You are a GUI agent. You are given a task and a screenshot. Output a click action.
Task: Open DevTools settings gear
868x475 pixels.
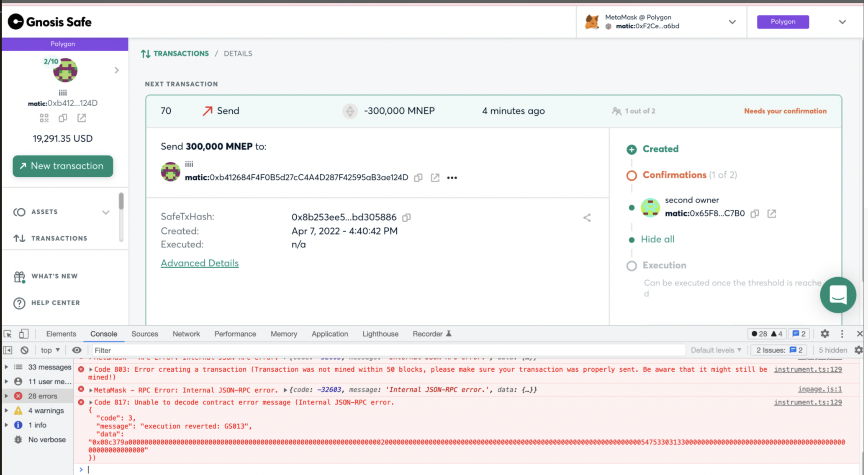click(x=825, y=334)
